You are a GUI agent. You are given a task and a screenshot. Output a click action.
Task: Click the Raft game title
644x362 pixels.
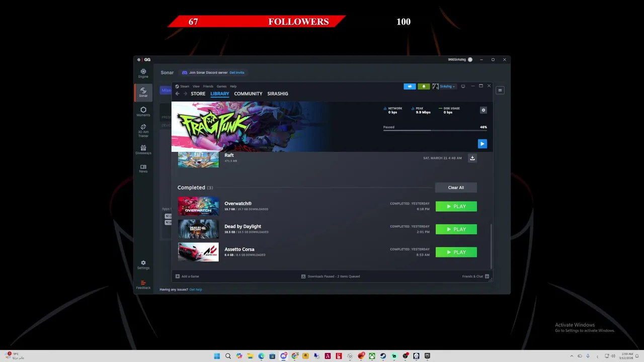229,155
